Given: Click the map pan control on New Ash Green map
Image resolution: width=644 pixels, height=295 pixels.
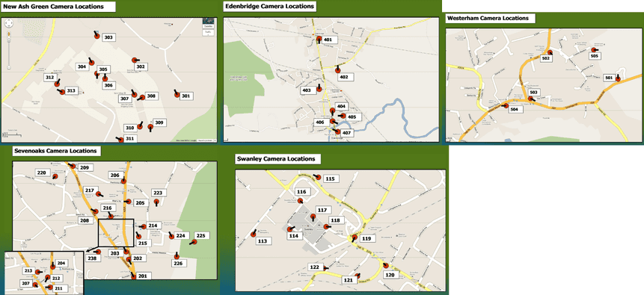Looking at the screenshot, I should coord(9,24).
